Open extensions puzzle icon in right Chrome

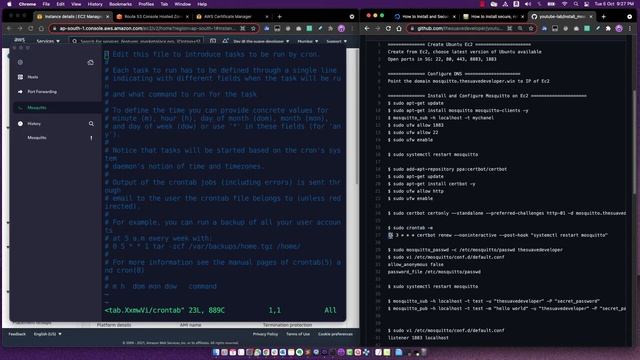pyautogui.click(x=608, y=29)
